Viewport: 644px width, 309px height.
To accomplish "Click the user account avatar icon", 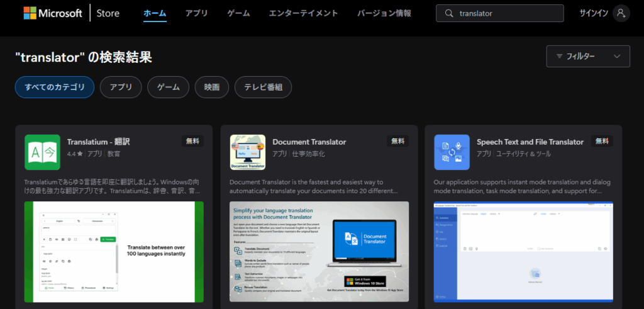I will 621,13.
